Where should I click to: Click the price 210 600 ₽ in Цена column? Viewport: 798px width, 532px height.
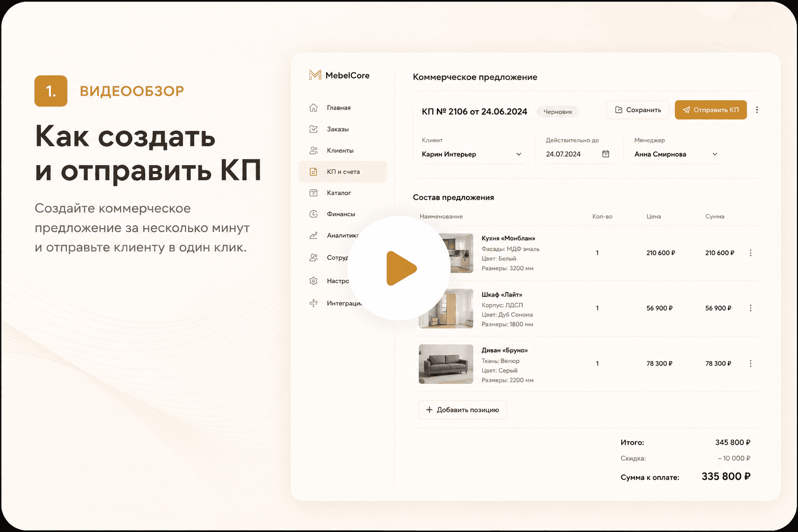(660, 253)
